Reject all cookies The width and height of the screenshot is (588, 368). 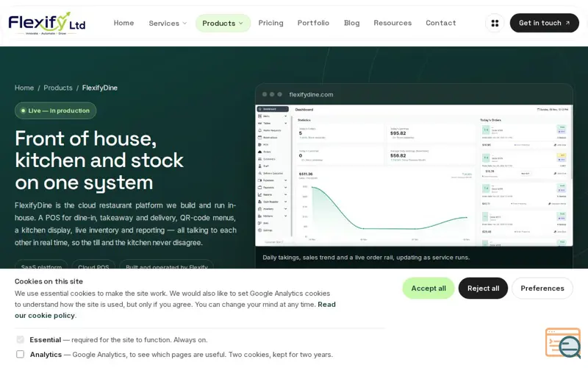point(483,289)
